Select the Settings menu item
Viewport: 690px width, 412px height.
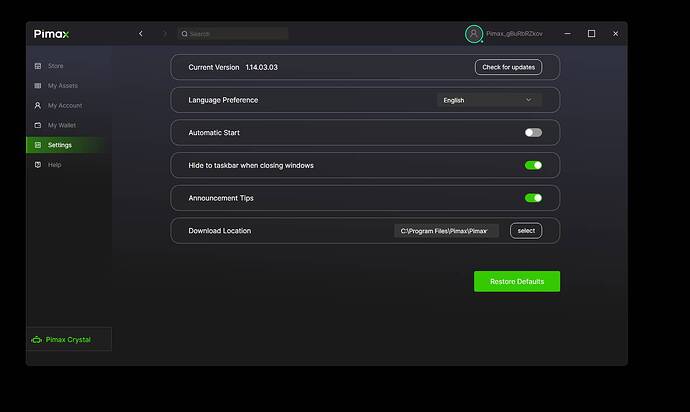[x=59, y=145]
